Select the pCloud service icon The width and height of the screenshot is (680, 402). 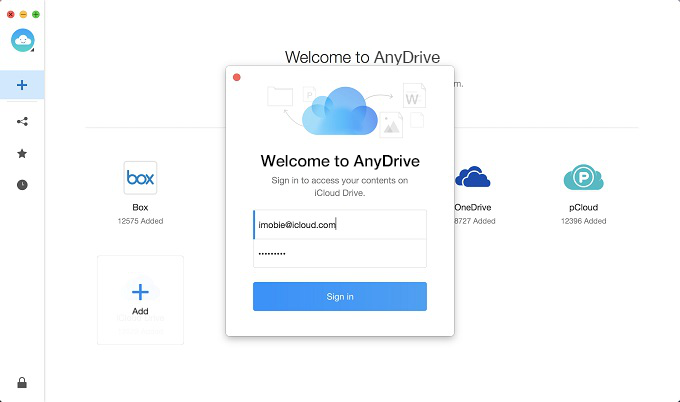click(x=583, y=177)
